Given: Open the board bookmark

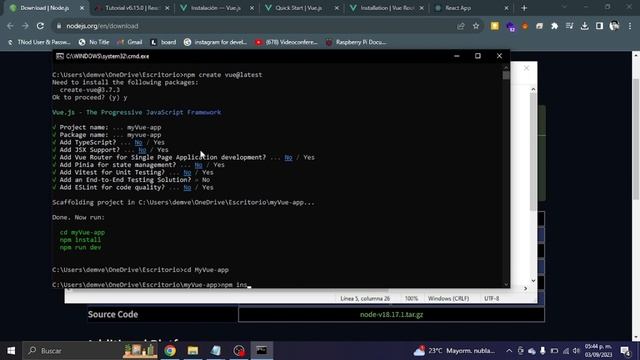Looking at the screenshot, I should click(x=163, y=42).
